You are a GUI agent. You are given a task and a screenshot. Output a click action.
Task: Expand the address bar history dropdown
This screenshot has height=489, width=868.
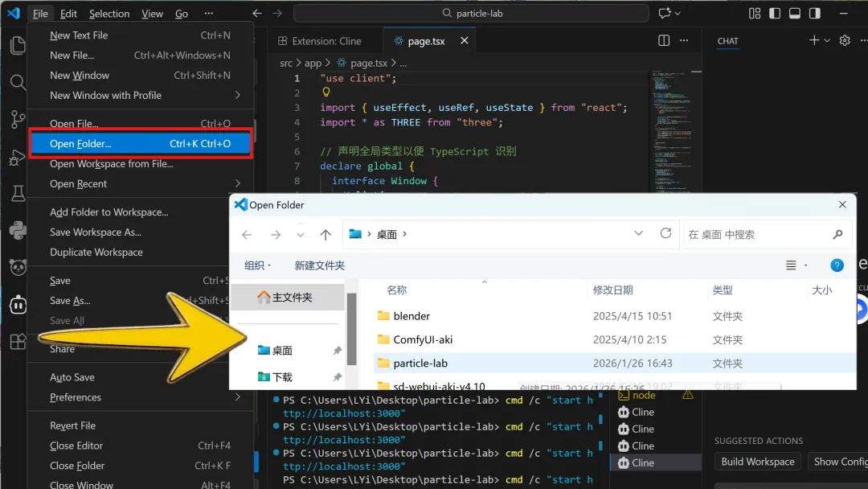coord(638,234)
